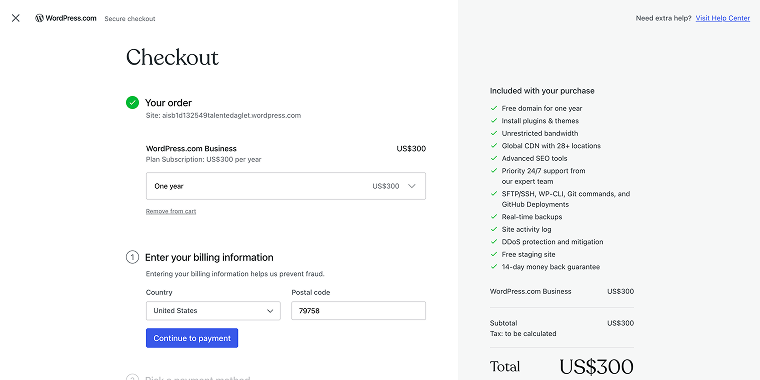The image size is (760, 380).
Task: Click the Continue to payment button
Action: tap(192, 338)
